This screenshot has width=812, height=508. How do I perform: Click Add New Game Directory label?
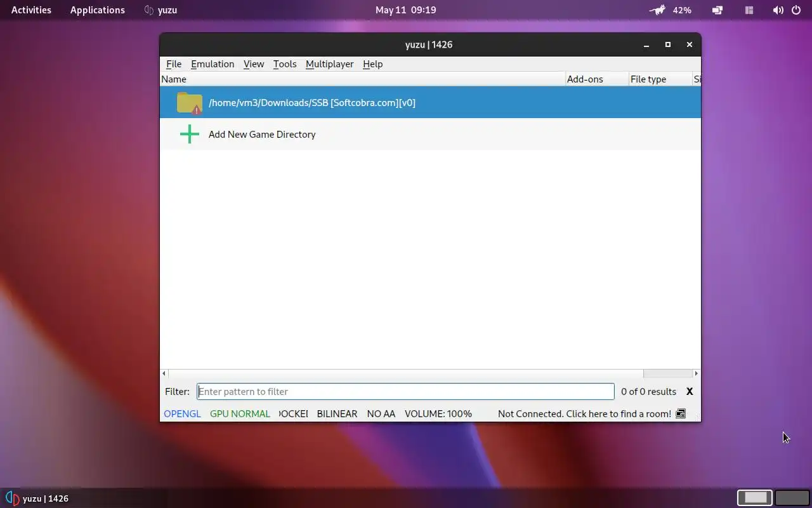coord(262,135)
